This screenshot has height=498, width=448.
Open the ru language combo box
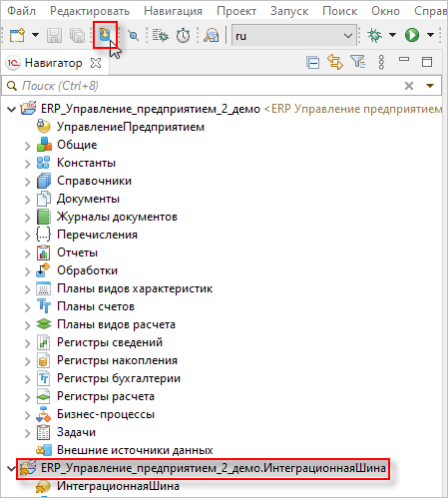point(294,35)
